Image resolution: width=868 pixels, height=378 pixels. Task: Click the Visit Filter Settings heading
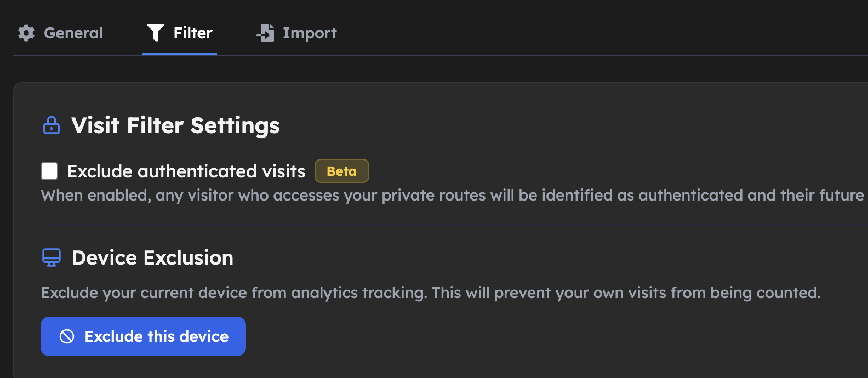tap(174, 125)
